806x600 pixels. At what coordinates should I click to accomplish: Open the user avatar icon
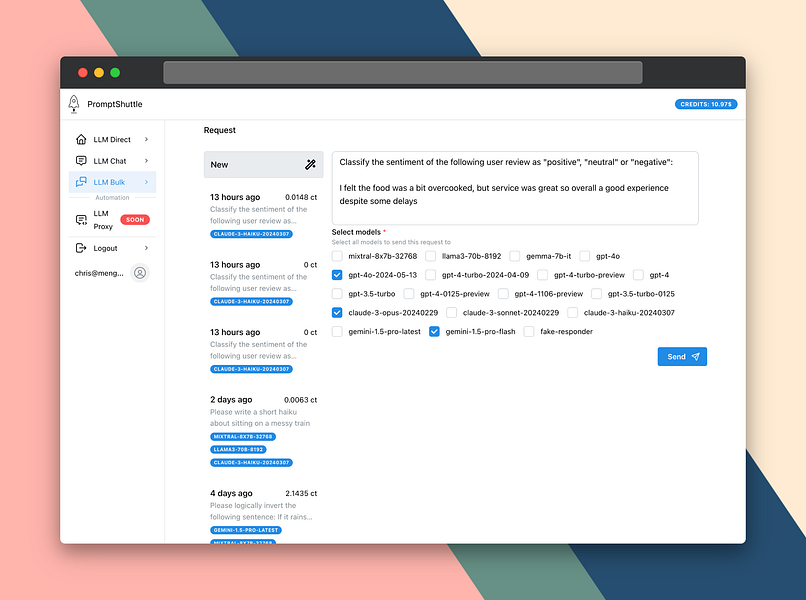click(x=140, y=273)
